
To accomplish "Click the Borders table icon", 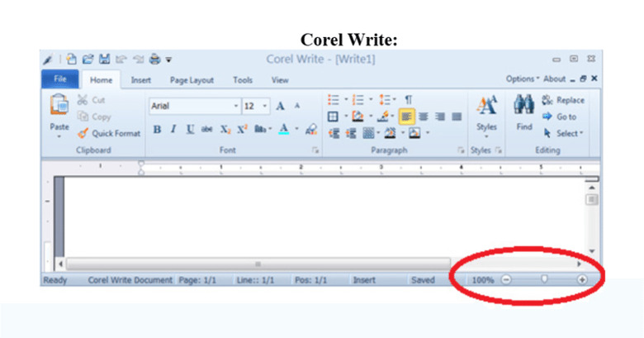I will (333, 117).
